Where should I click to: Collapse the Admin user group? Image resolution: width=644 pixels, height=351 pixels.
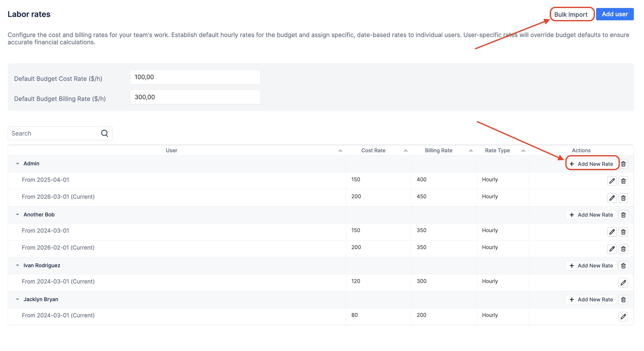pyautogui.click(x=17, y=163)
